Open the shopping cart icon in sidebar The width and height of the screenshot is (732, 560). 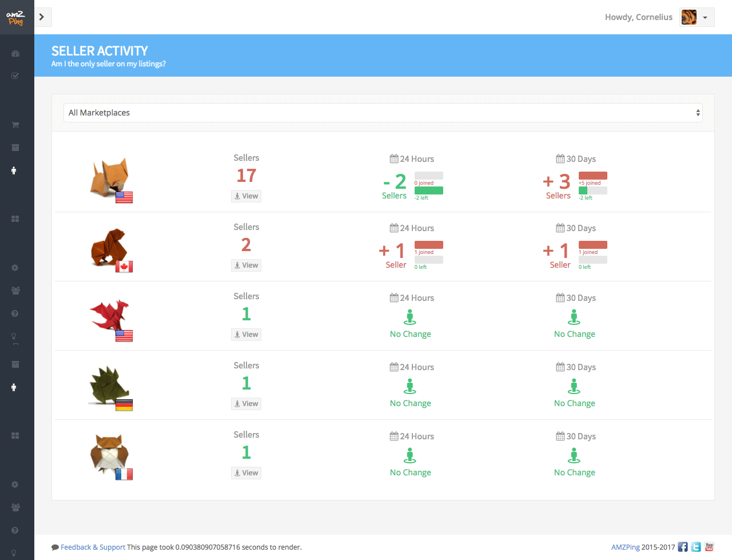(x=15, y=125)
